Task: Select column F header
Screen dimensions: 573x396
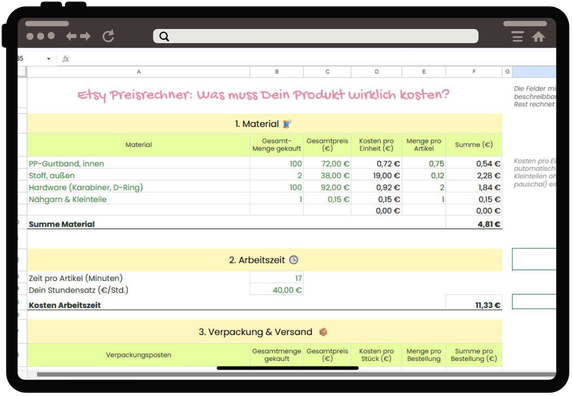Action: (x=474, y=72)
